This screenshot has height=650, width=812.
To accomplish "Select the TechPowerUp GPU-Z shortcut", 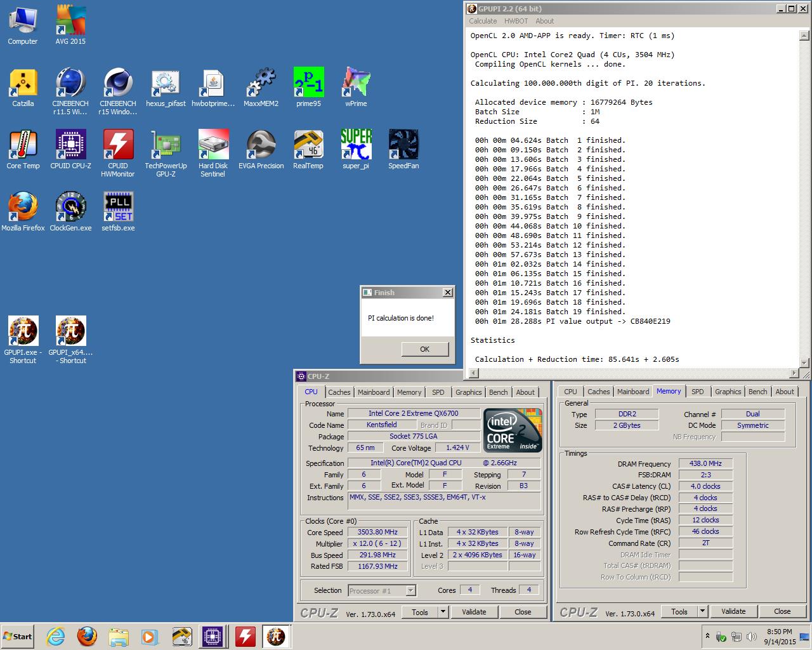I will click(x=166, y=154).
